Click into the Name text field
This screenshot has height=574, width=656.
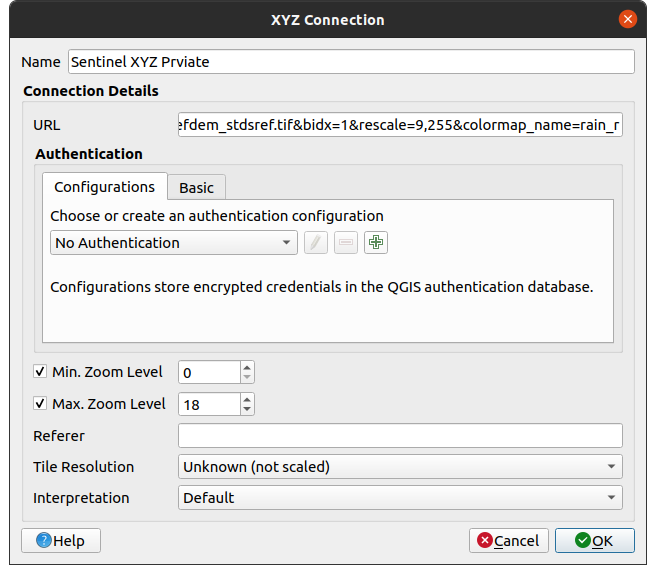point(350,62)
